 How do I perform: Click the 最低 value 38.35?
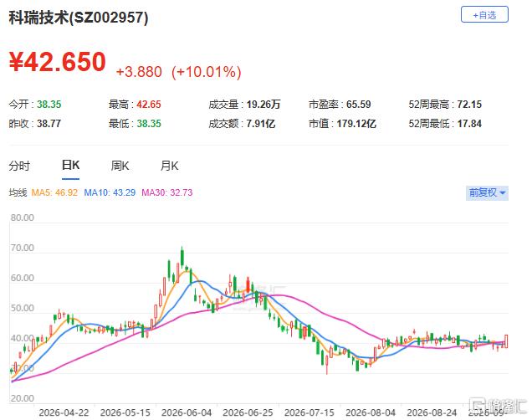coord(149,124)
